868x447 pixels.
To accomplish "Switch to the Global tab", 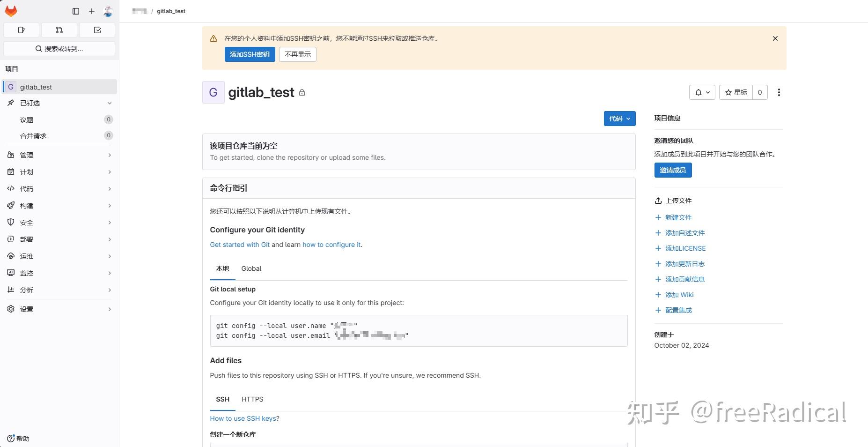I will pos(251,268).
